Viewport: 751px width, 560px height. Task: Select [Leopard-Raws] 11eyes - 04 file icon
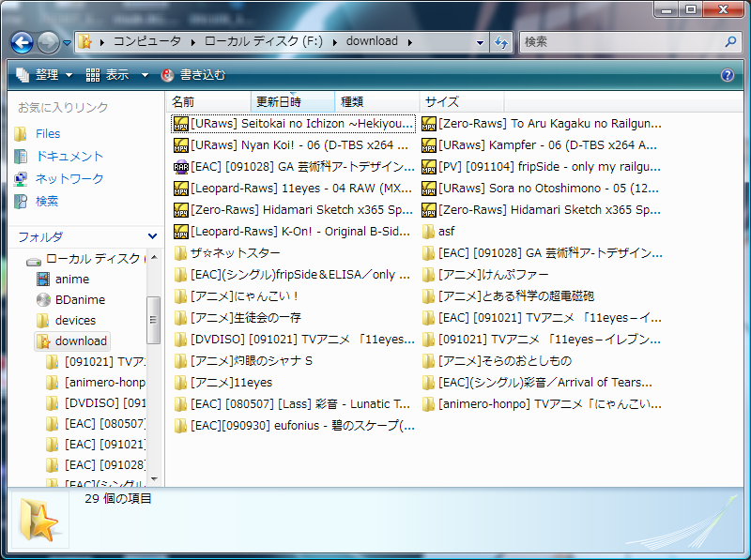pyautogui.click(x=180, y=189)
